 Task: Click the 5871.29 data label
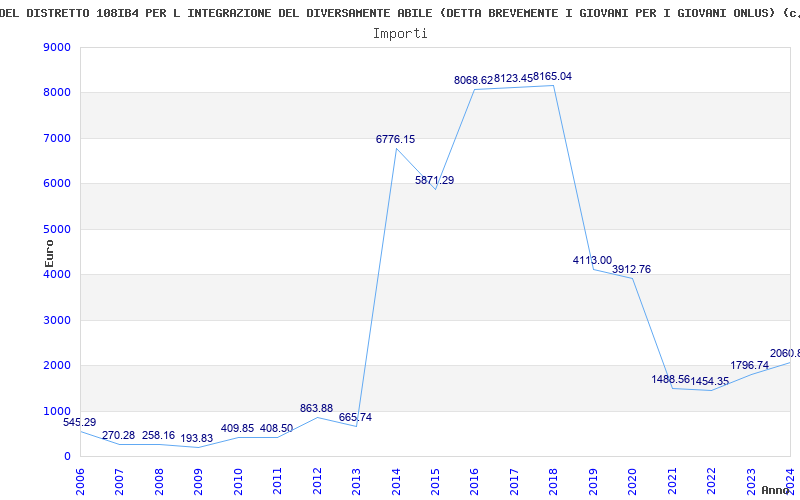[x=435, y=180]
